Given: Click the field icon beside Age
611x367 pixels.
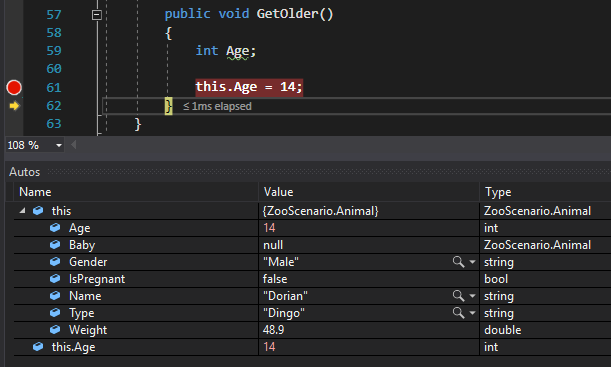Looking at the screenshot, I should 55,228.
